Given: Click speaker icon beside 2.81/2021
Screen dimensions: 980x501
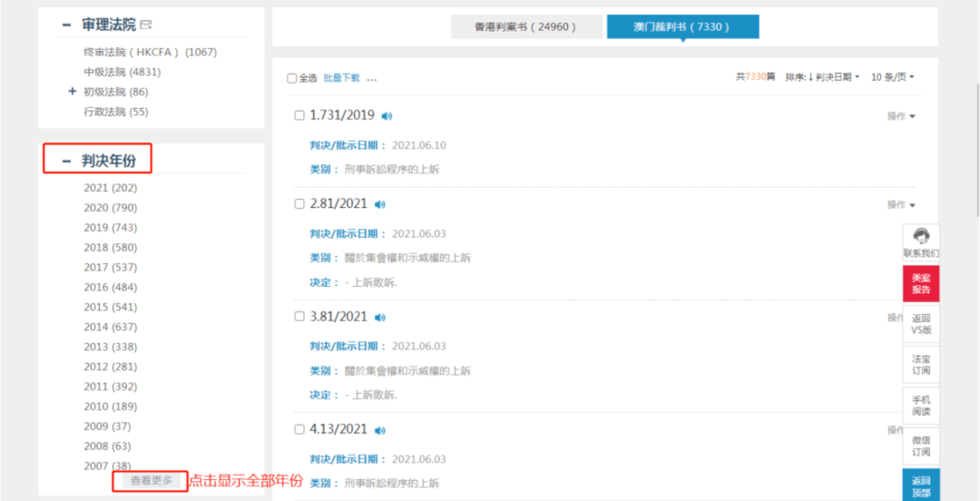Looking at the screenshot, I should pos(380,205).
